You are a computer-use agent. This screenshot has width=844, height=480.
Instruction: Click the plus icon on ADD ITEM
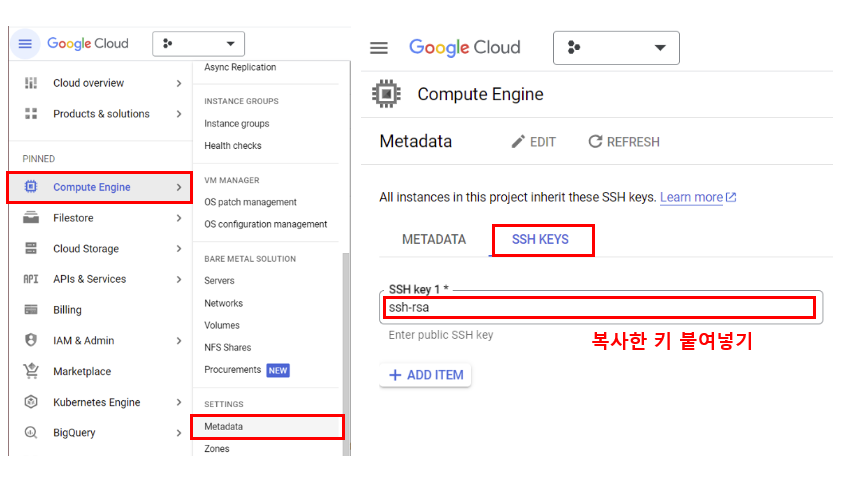(x=395, y=375)
